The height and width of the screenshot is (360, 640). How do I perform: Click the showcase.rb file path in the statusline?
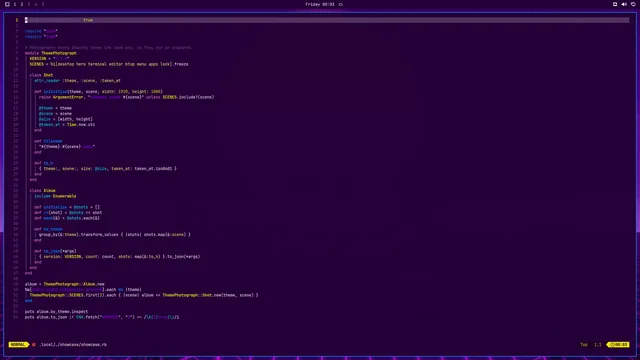pos(73,344)
